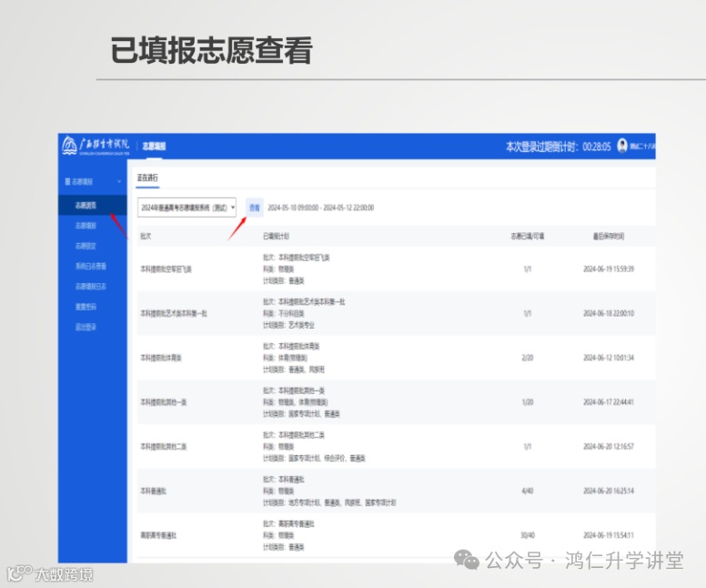The height and width of the screenshot is (588, 706).
Task: Click the 志愿已填/可填 column header
Action: (528, 236)
